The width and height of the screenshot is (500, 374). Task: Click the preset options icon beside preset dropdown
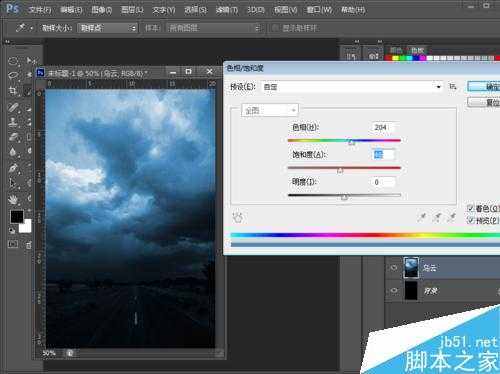[x=452, y=87]
